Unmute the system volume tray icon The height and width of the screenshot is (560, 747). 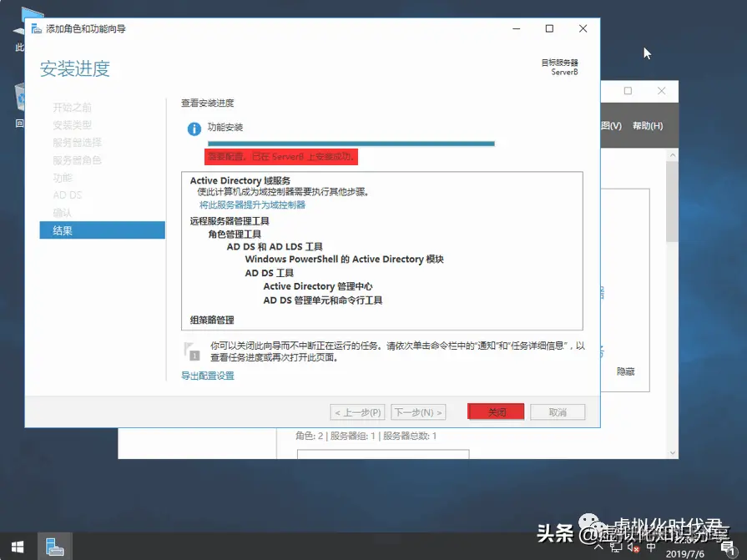(634, 547)
